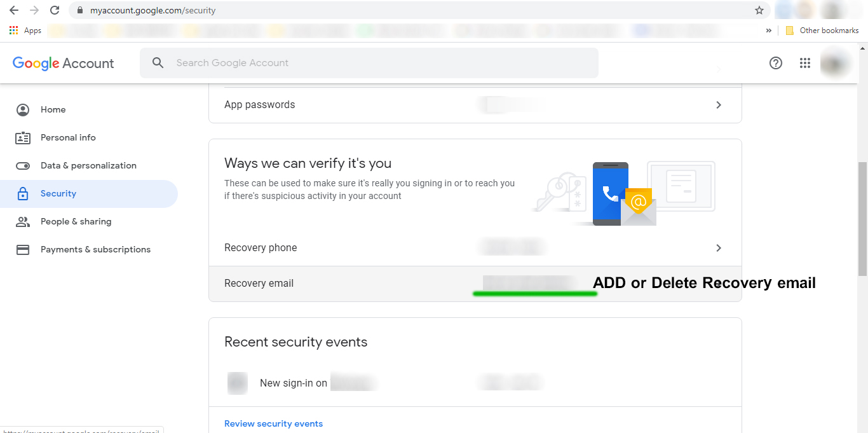The image size is (868, 433).
Task: Open the People & sharing icon
Action: [x=23, y=221]
